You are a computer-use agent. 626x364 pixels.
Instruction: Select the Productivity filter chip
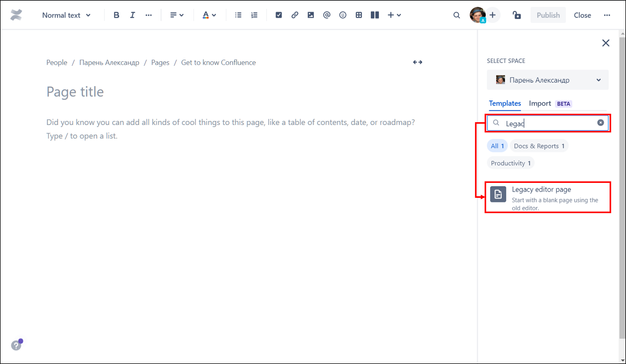click(511, 163)
